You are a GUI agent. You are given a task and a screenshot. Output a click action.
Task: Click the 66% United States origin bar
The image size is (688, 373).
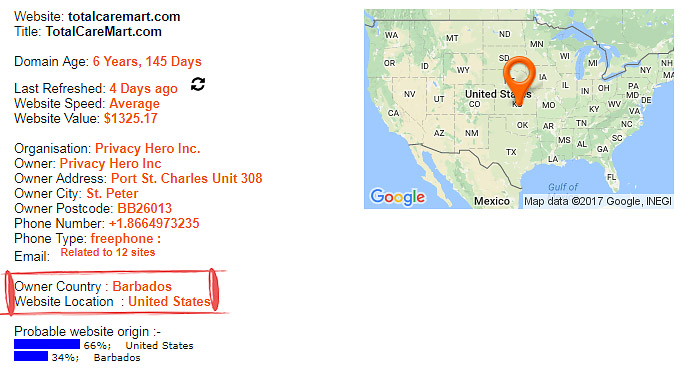point(47,344)
